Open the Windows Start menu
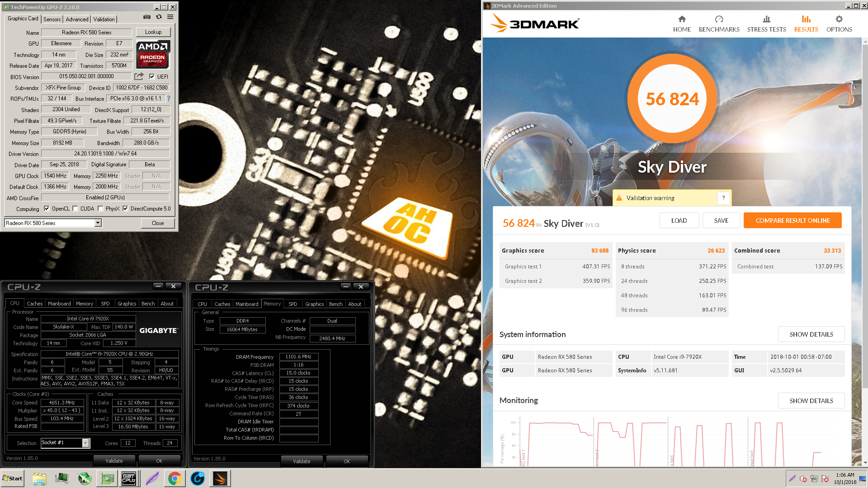This screenshot has height=488, width=868. click(12, 479)
